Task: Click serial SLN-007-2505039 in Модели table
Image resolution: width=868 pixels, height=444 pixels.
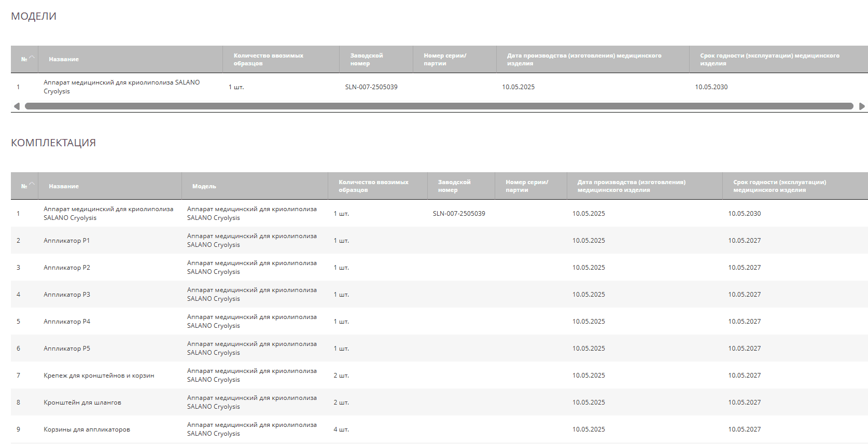Action: click(x=371, y=87)
